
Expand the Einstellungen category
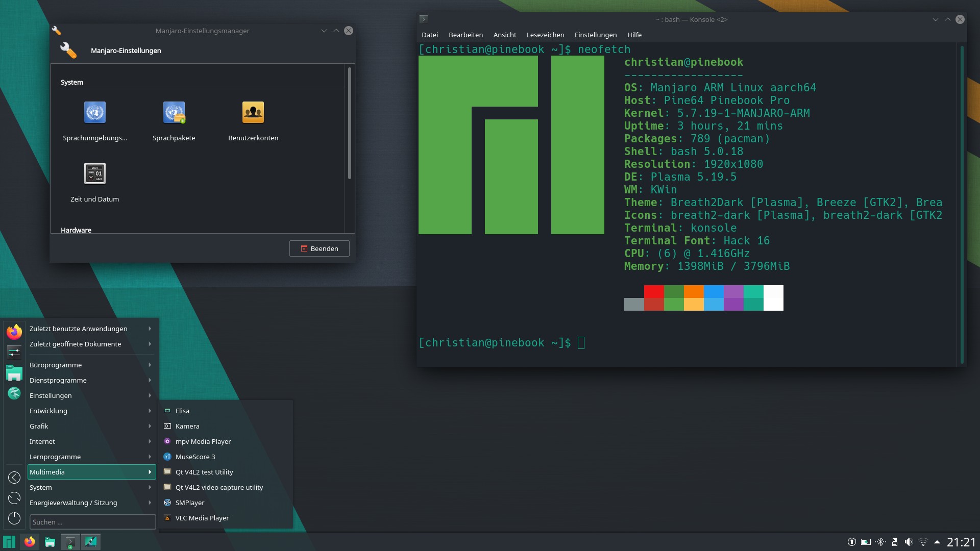click(91, 396)
